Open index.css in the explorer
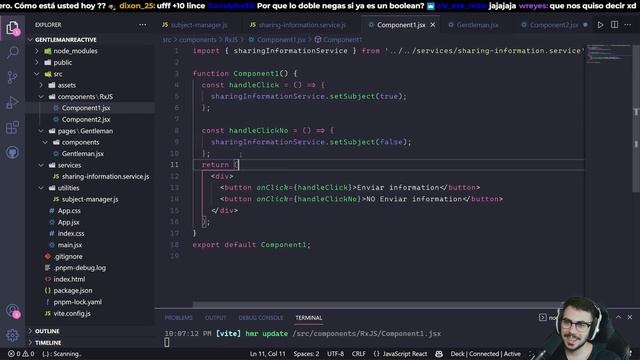This screenshot has width=640, height=360. (x=71, y=234)
